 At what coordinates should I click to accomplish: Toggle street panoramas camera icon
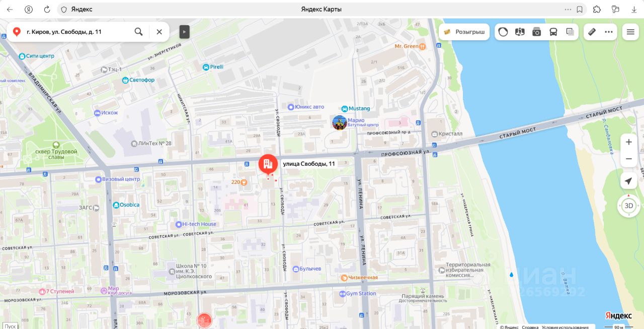click(536, 32)
